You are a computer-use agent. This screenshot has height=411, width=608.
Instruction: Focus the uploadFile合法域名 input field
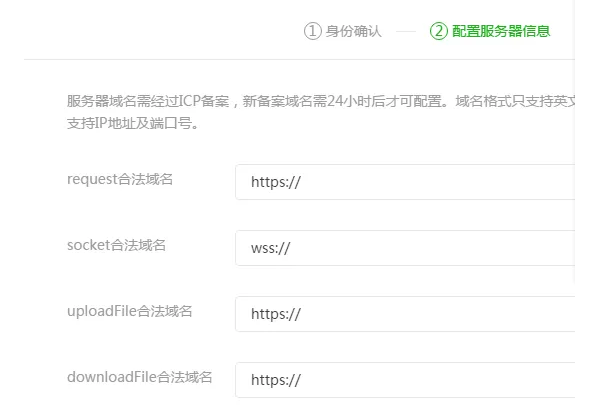pyautogui.click(x=420, y=314)
